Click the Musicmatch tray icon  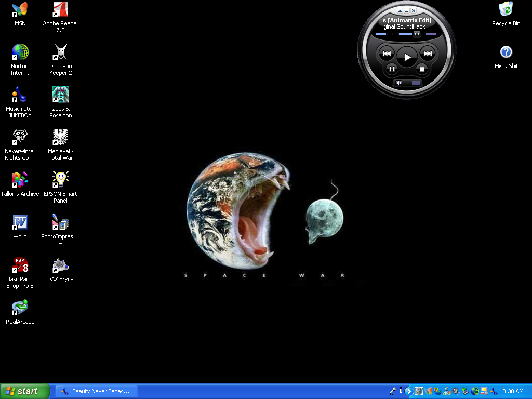tap(494, 392)
